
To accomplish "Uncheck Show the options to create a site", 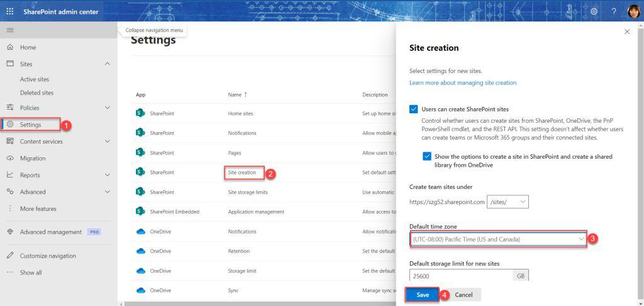I will [x=427, y=157].
